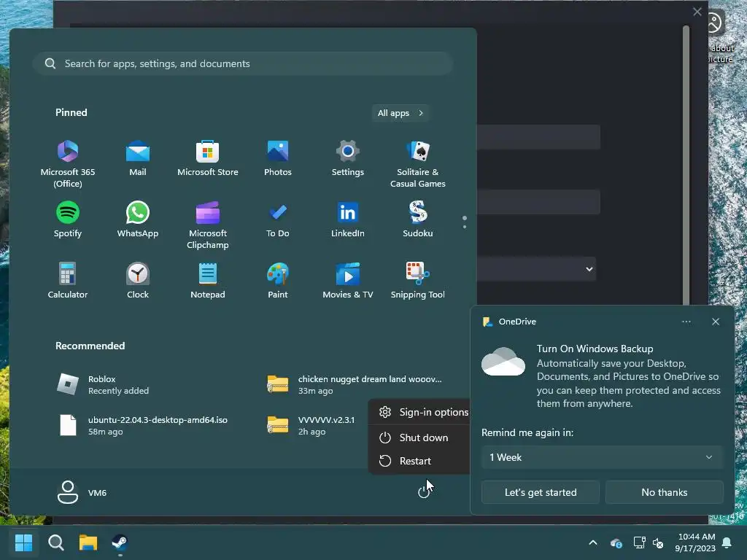Open Spotify from pinned apps

68,219
